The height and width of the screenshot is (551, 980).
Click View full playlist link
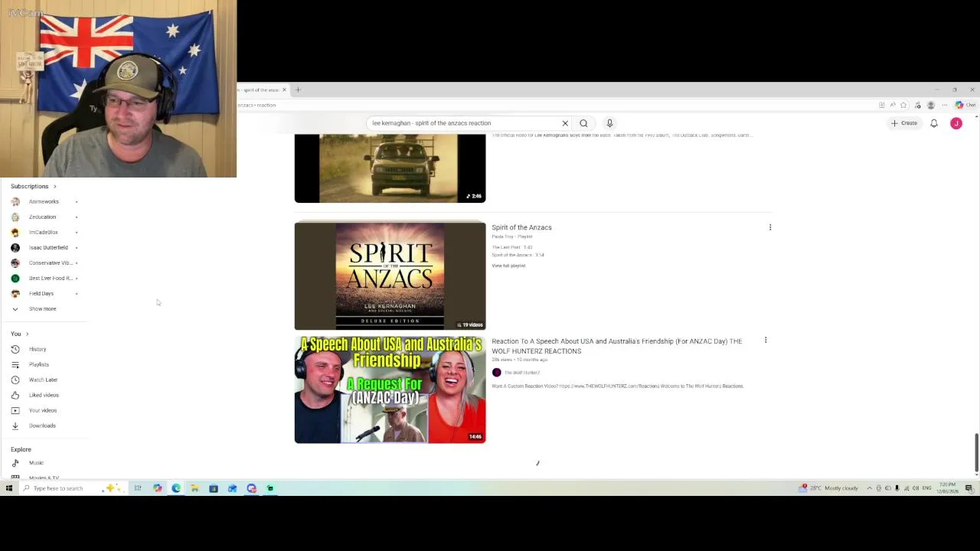[x=508, y=266]
